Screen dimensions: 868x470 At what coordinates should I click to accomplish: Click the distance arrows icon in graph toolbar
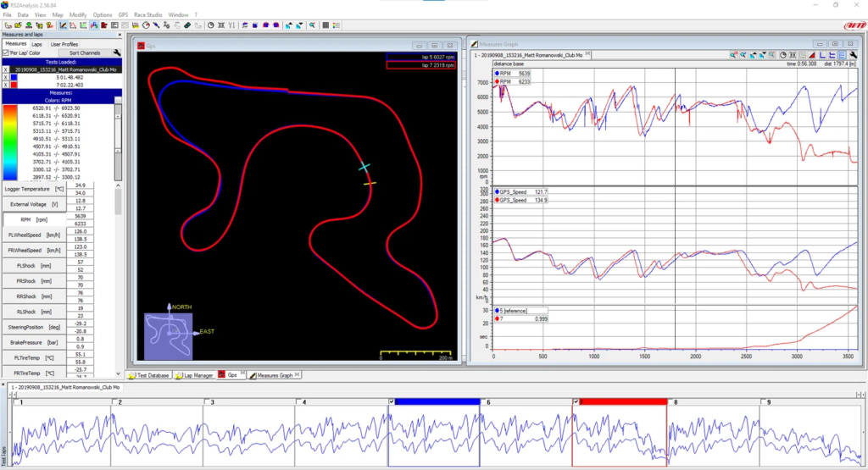pyautogui.click(x=793, y=55)
